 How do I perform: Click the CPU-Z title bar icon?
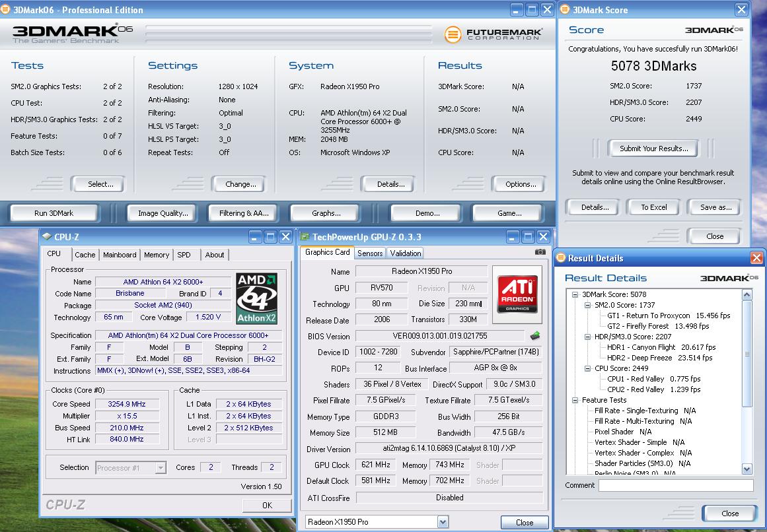[x=46, y=236]
